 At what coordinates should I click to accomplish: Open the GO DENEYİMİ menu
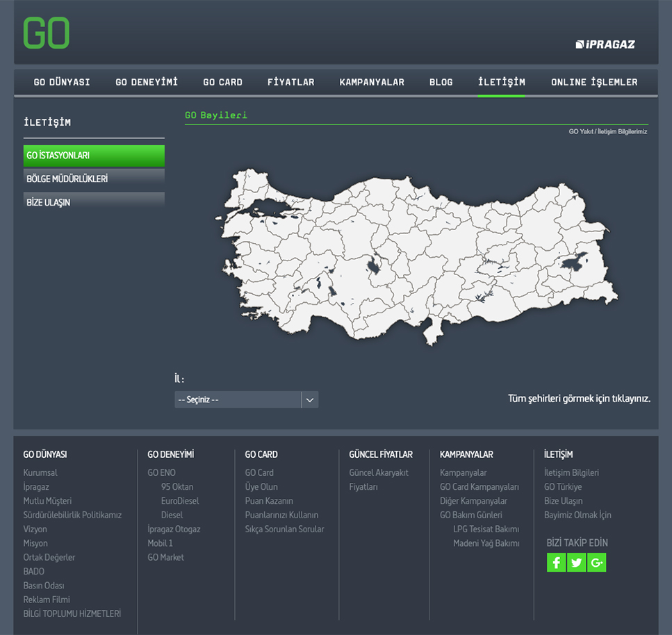(147, 82)
